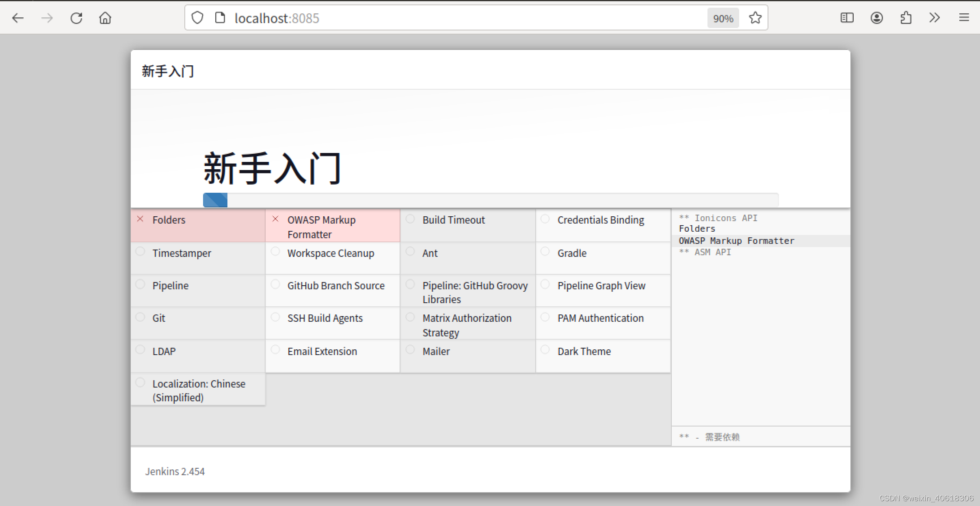The image size is (980, 506).
Task: Click the failed X icon beside OWASP Markup Formatter
Action: (275, 219)
